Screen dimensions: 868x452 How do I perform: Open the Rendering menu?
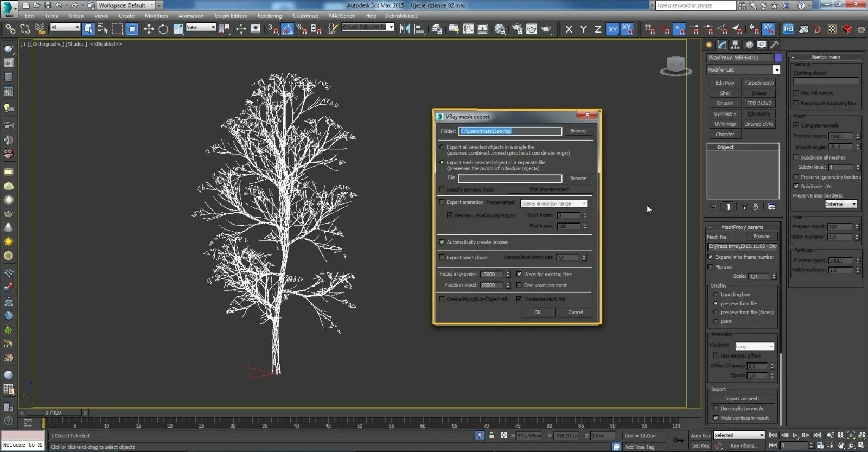[270, 16]
